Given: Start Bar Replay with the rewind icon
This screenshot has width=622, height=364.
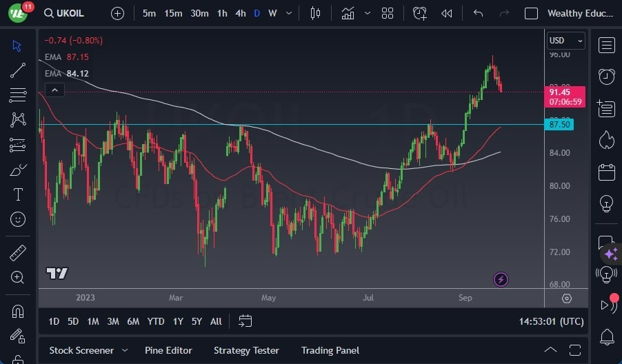Looking at the screenshot, I should tap(447, 13).
